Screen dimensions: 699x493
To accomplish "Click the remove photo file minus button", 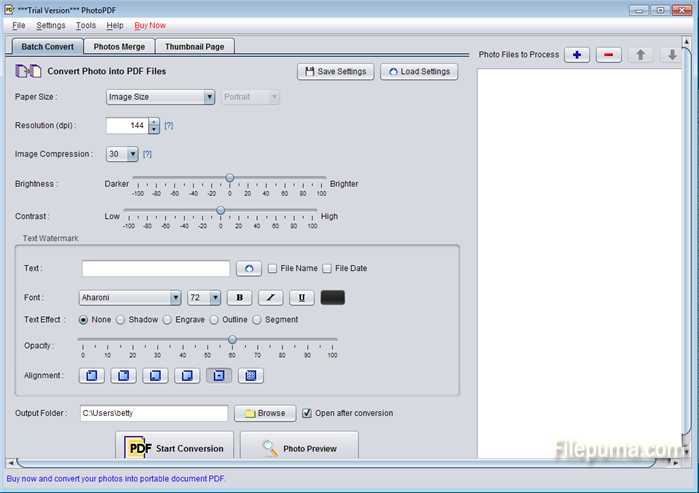I will [x=609, y=55].
